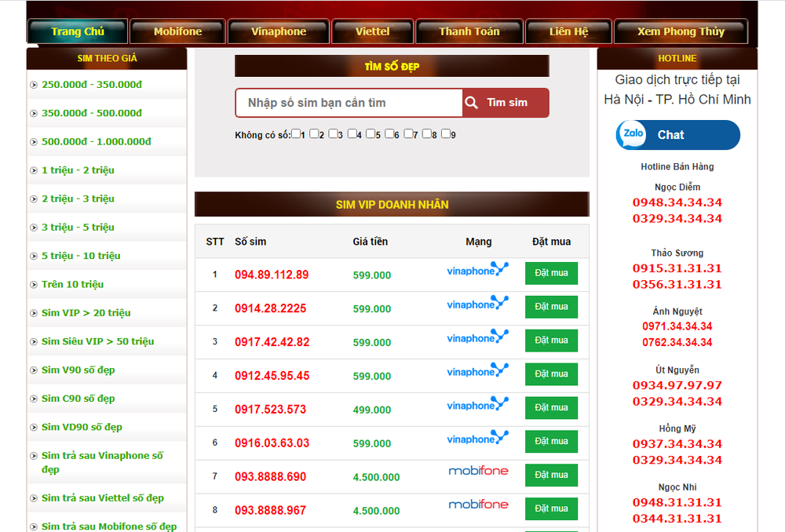
Task: Click the bullet icon beside 1 triệu - 2 triệu
Action: pyautogui.click(x=34, y=170)
